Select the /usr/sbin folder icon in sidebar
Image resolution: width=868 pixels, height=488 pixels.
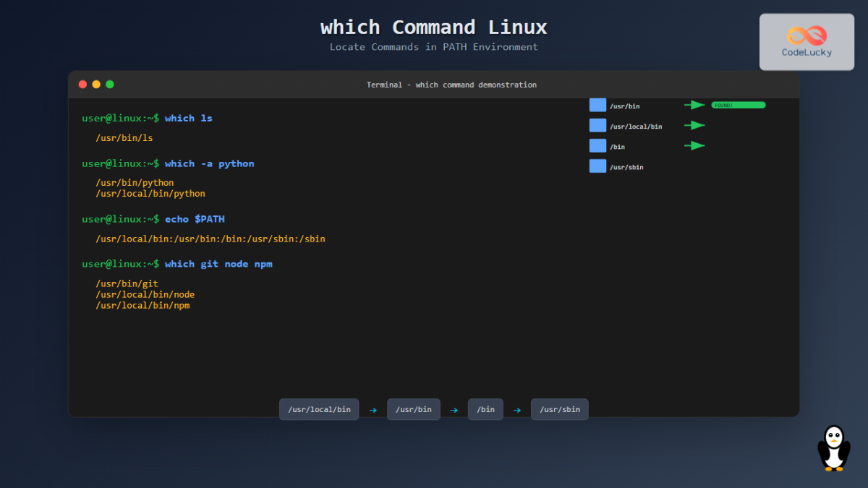(x=597, y=166)
